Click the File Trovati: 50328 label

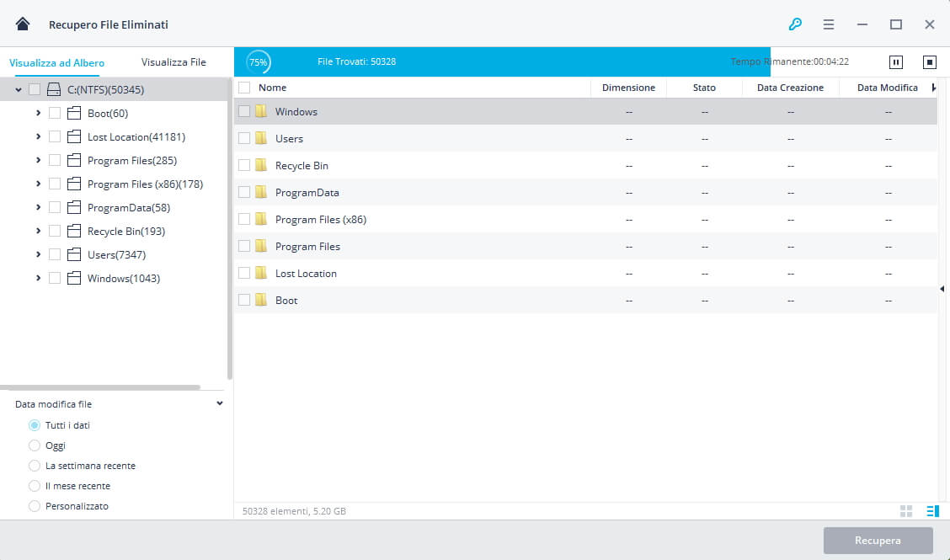point(357,61)
